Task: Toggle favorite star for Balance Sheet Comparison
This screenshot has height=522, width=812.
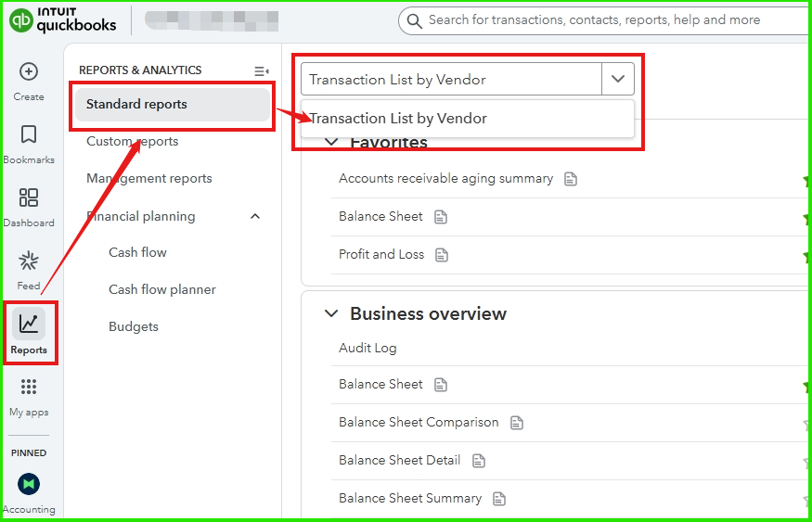Action: 806,423
